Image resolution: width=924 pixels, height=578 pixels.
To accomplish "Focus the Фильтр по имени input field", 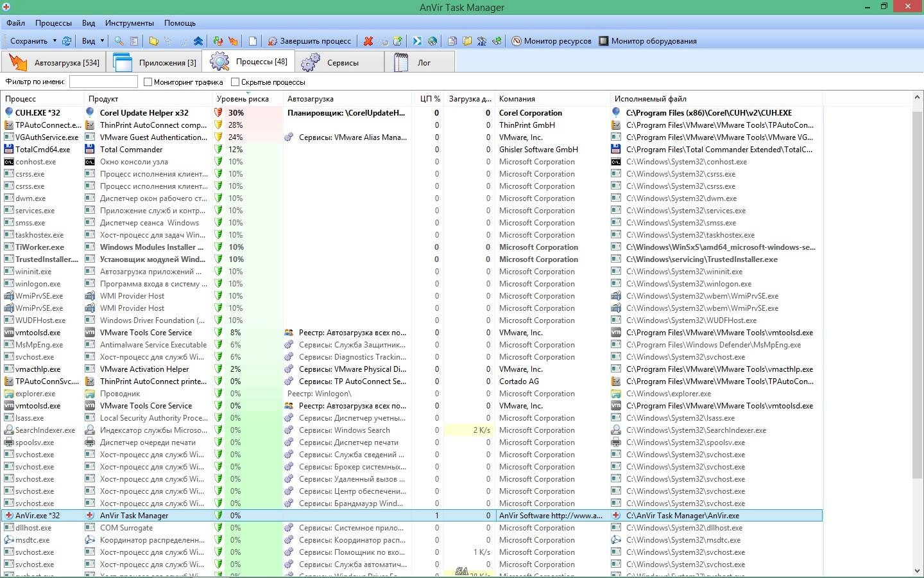I will click(x=103, y=82).
